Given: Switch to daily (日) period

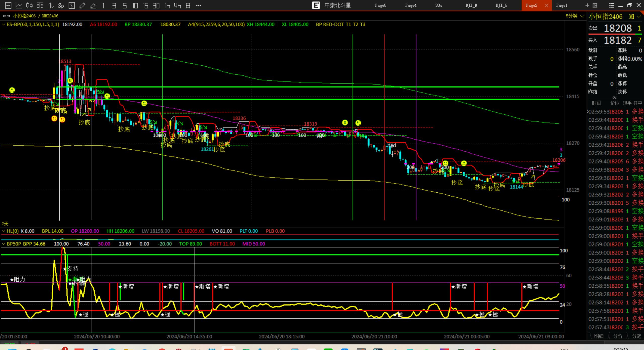Looking at the screenshot, I should coord(188,6).
